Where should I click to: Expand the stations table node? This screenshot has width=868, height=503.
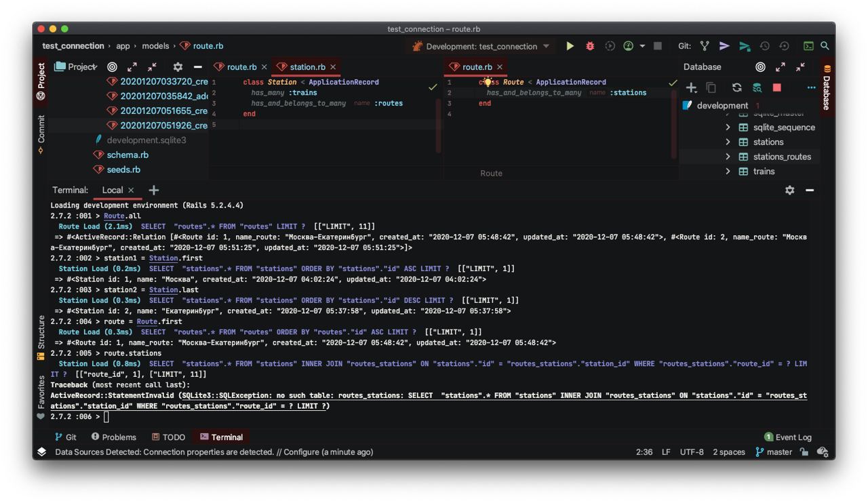(x=728, y=142)
